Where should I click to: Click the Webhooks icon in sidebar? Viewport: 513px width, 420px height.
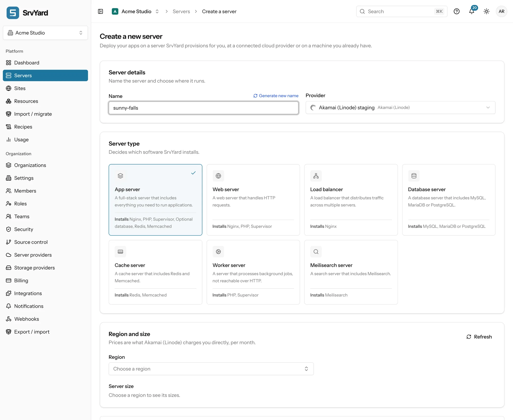9,319
